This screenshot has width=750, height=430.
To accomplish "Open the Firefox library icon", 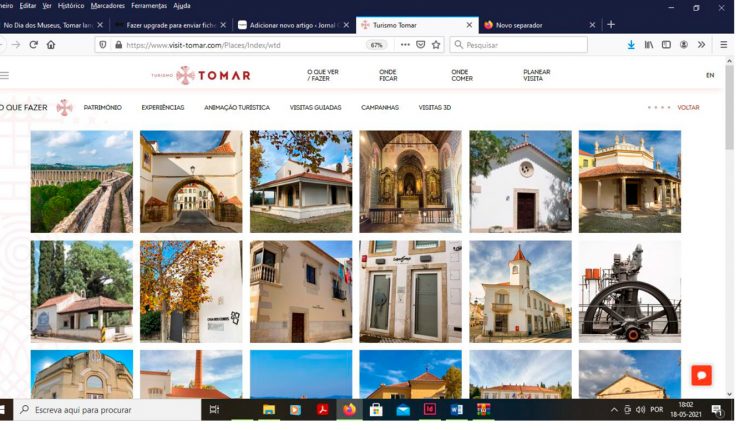I will point(648,45).
